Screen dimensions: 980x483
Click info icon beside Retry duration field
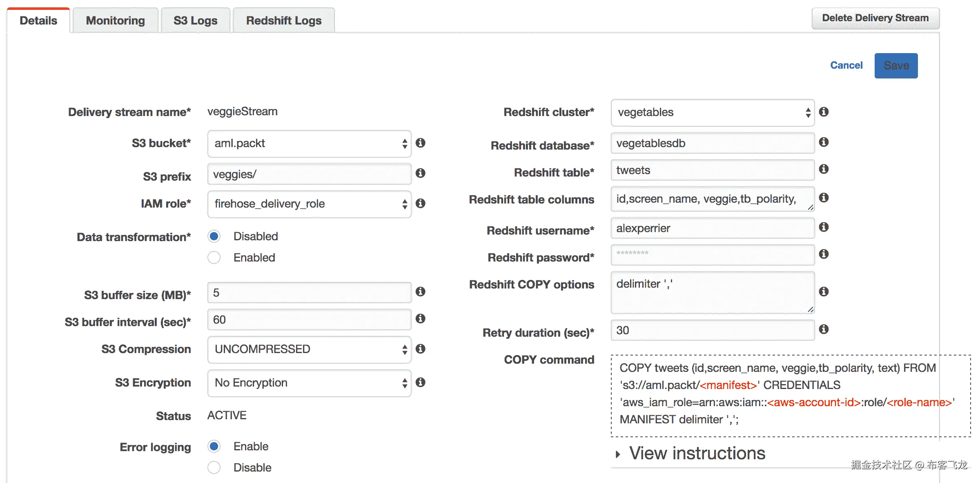[x=824, y=329]
